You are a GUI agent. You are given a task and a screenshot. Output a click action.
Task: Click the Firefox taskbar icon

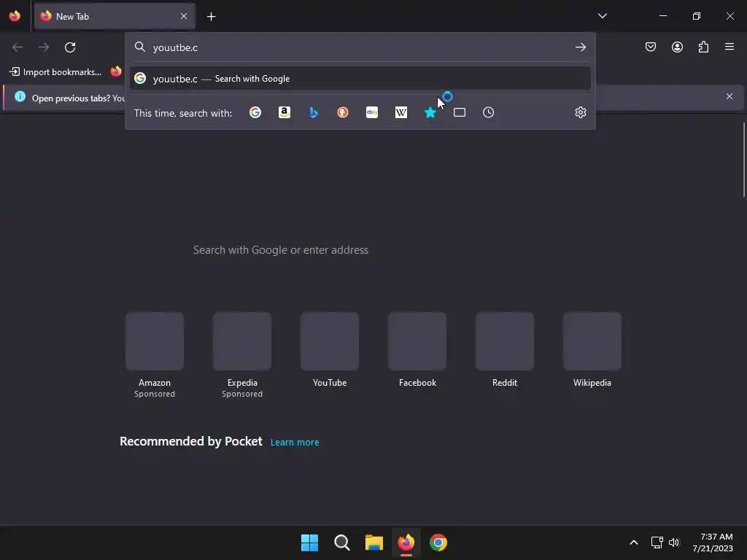click(406, 542)
